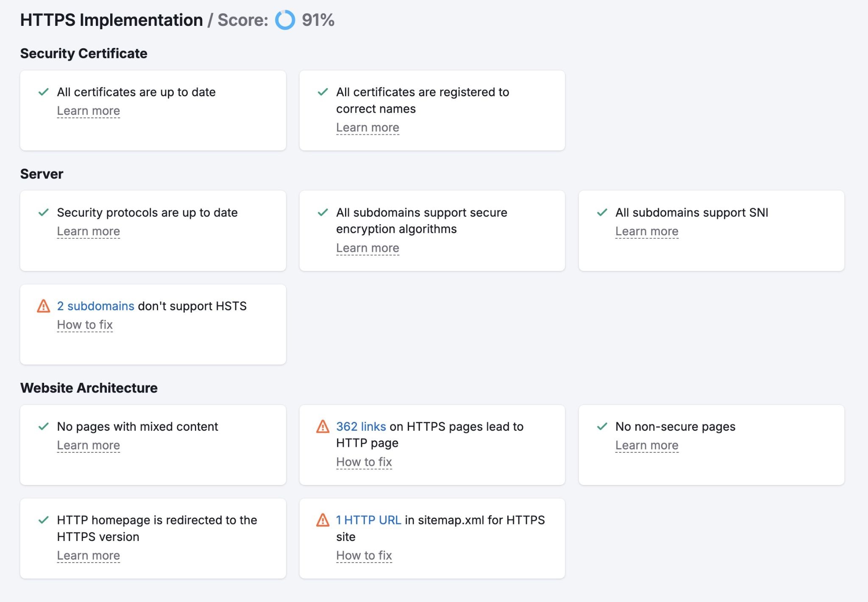This screenshot has height=602, width=868.
Task: Click Learn more under certificates up to date
Action: click(89, 111)
